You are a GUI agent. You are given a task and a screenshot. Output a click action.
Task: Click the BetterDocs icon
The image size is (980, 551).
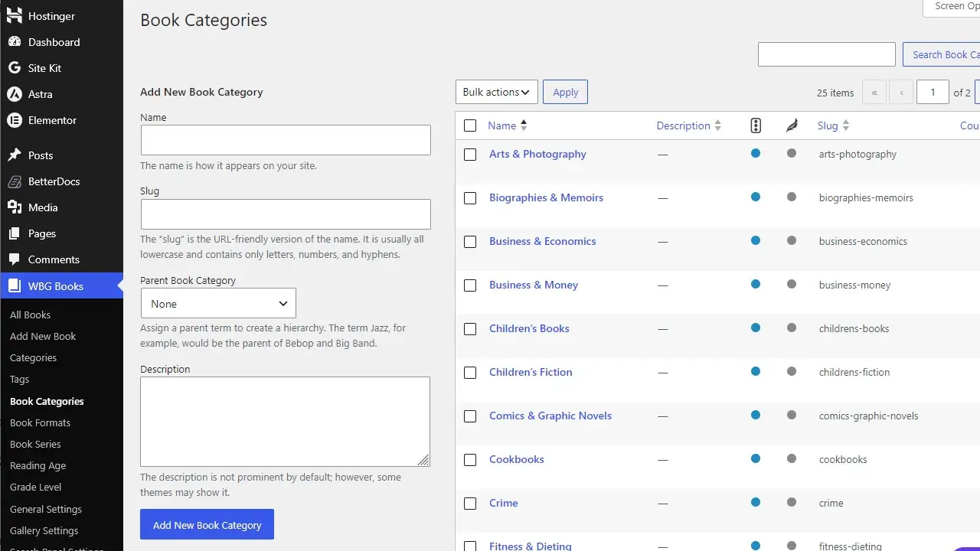[14, 181]
